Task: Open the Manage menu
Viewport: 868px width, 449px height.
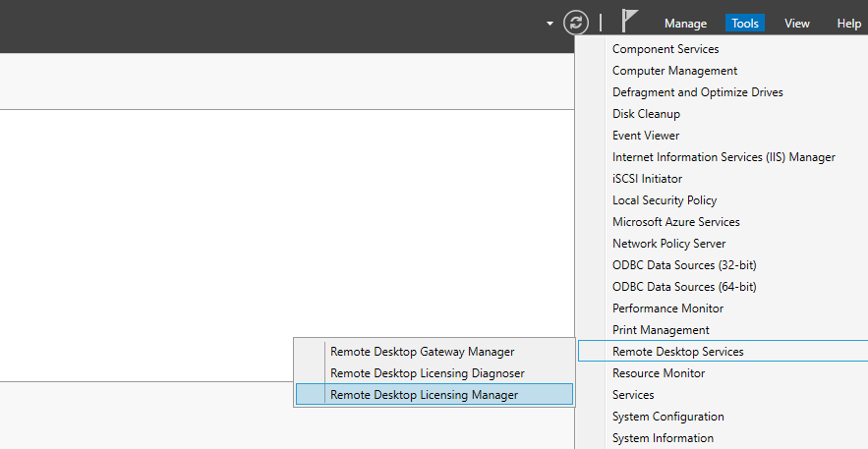Action: 685,24
